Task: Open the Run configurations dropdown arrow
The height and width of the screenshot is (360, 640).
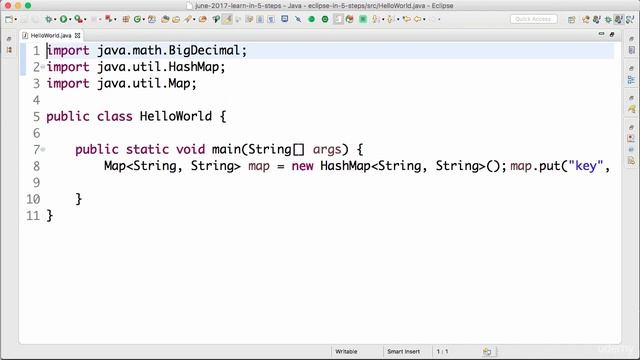Action: 70,19
